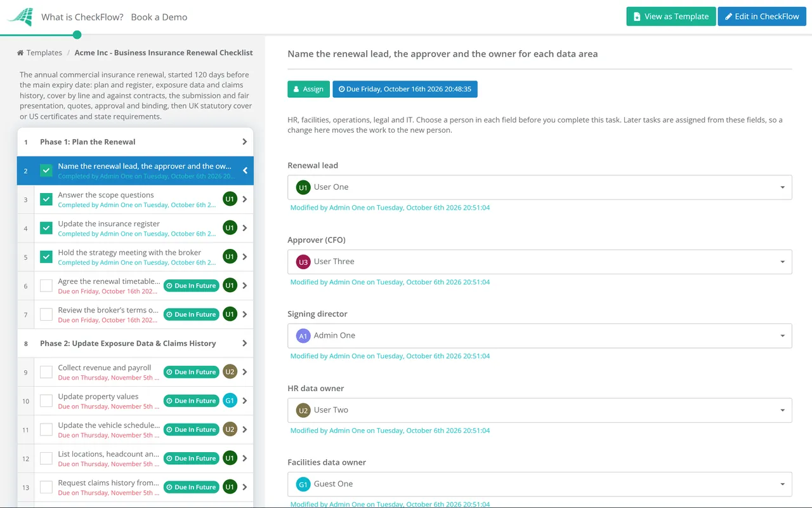Image resolution: width=812 pixels, height=508 pixels.
Task: Check the Agree the renewal timetable checkbox
Action: pos(46,286)
